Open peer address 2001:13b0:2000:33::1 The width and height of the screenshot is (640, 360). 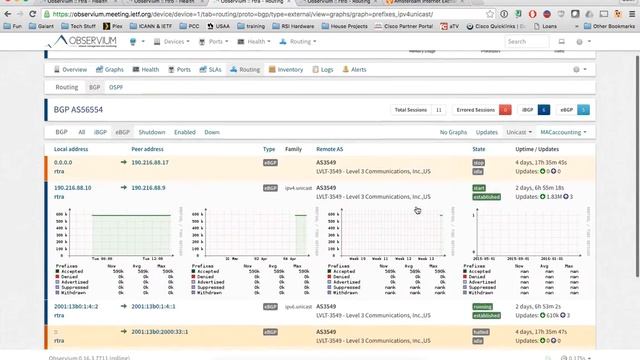point(160,332)
